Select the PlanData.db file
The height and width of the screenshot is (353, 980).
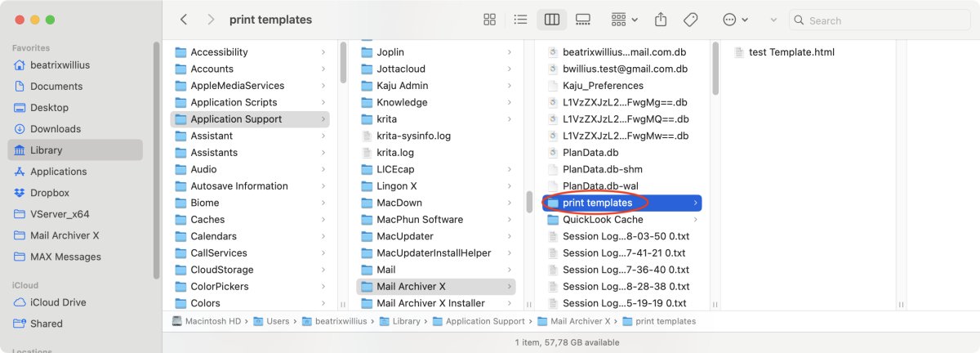[x=622, y=153]
